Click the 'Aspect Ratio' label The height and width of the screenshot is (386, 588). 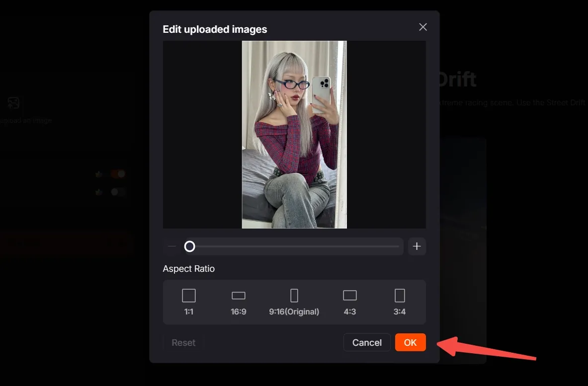tap(188, 269)
